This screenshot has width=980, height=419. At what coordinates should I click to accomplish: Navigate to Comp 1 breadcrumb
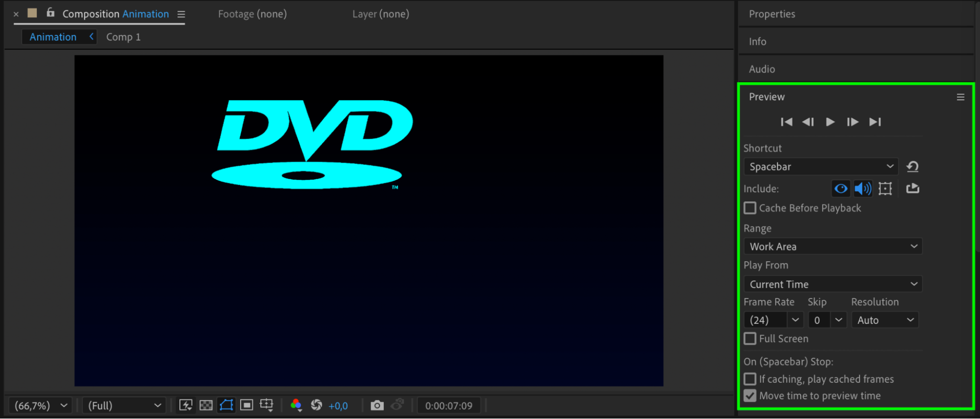pyautogui.click(x=124, y=37)
